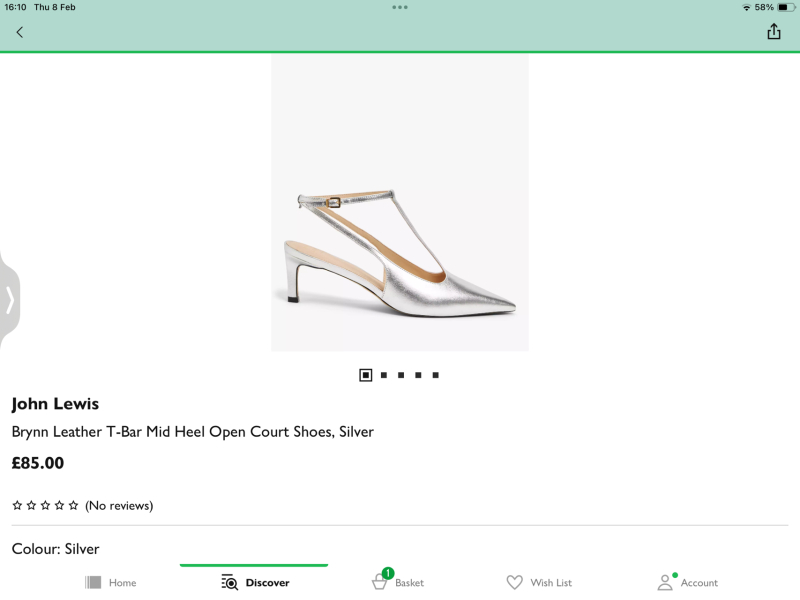Show the third product image dot
This screenshot has width=800, height=600.
[x=401, y=375]
